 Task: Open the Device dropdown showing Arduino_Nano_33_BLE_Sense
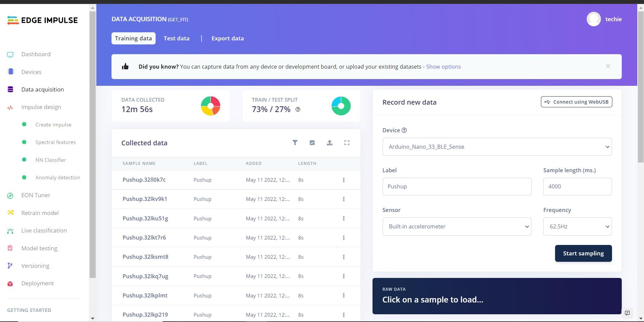[497, 147]
